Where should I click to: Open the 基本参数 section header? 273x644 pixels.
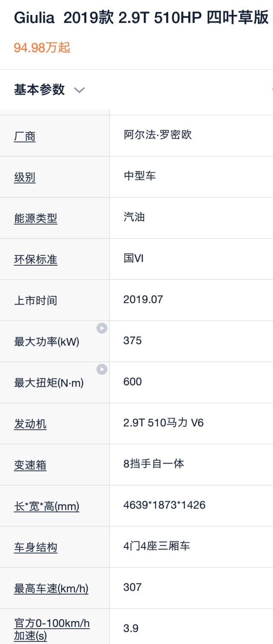tap(39, 90)
